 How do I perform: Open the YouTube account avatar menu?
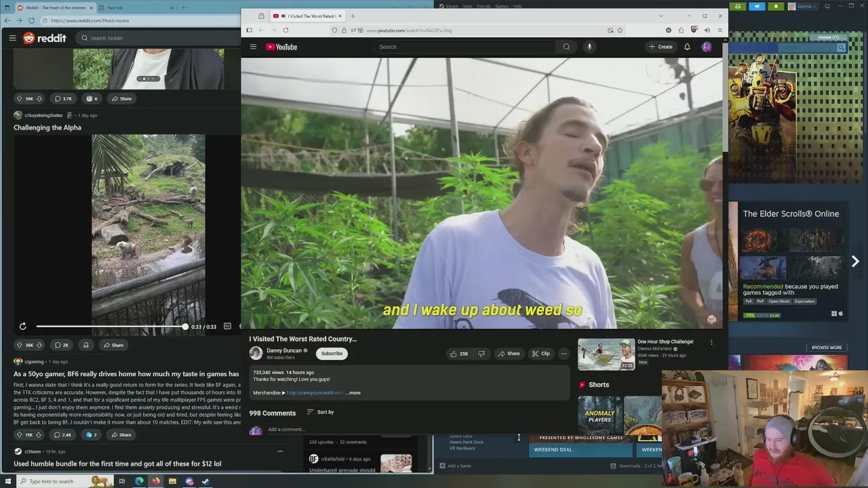coord(707,47)
